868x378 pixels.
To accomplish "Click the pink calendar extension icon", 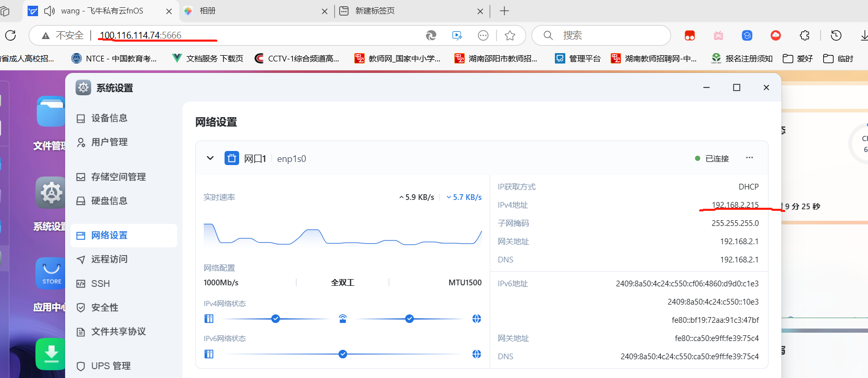I will coord(718,35).
